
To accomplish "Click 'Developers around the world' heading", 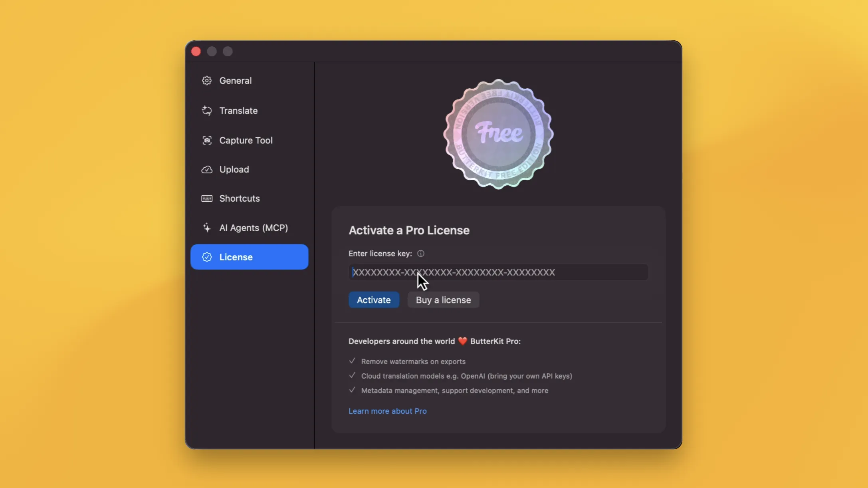I will pos(434,341).
